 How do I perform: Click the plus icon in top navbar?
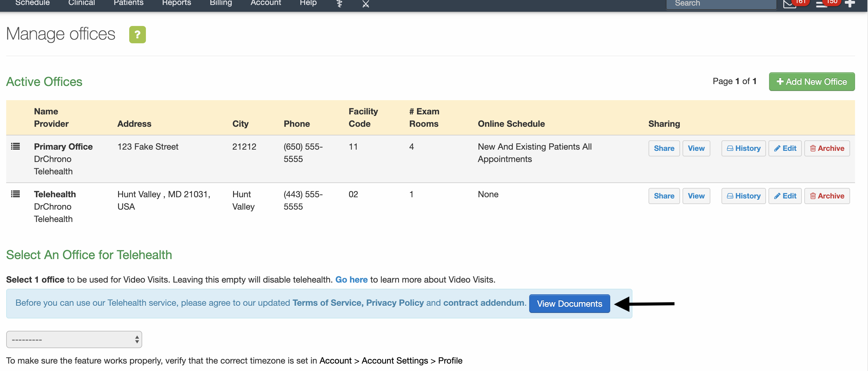[850, 3]
